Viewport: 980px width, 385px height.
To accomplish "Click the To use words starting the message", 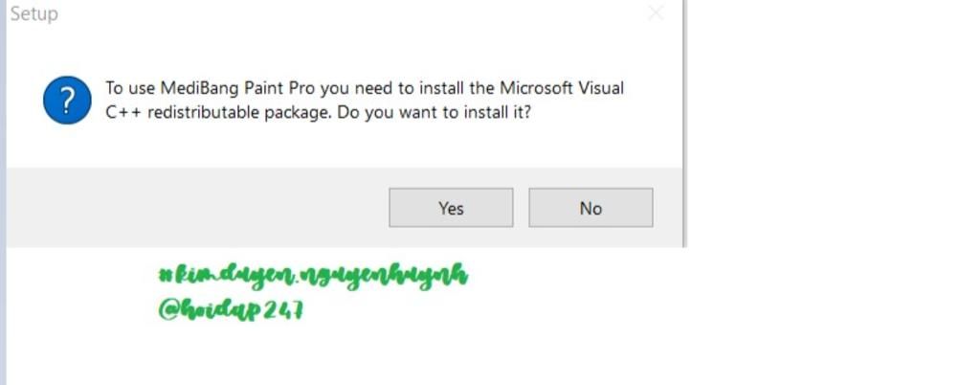I will [x=130, y=88].
